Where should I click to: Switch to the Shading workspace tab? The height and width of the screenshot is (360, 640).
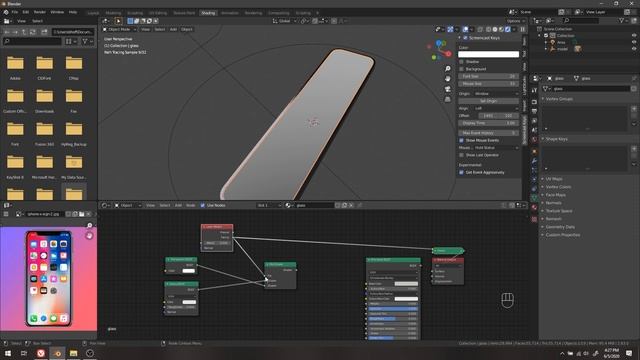coord(208,13)
